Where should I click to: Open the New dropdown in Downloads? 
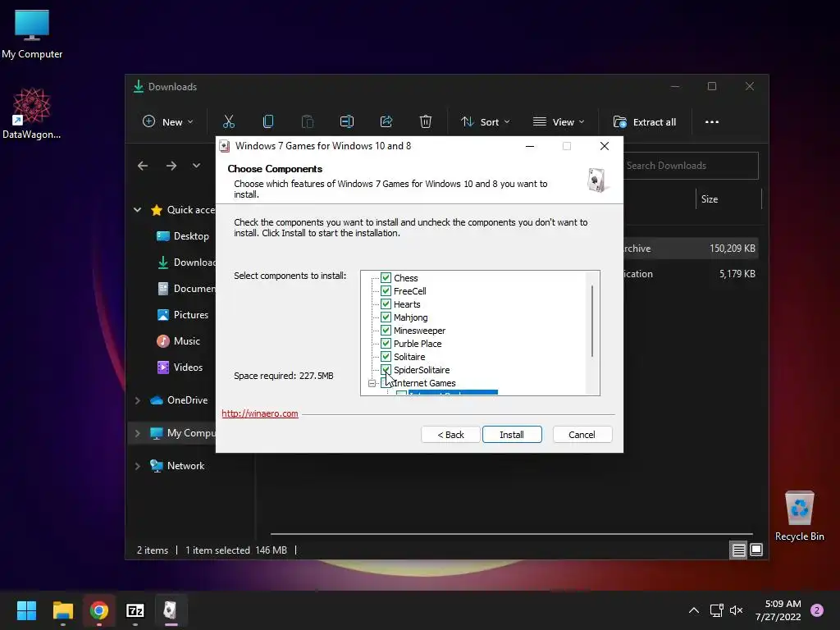click(167, 121)
